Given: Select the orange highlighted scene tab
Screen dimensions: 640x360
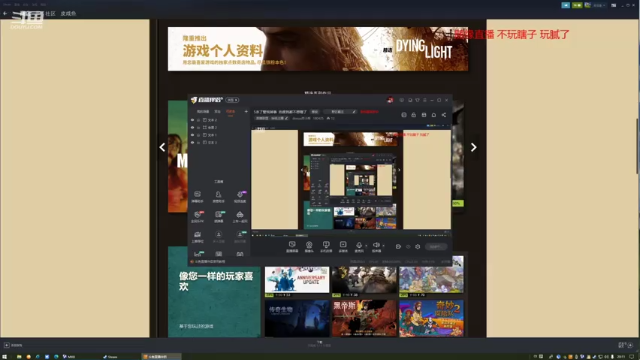Looking at the screenshot, I should point(231,112).
